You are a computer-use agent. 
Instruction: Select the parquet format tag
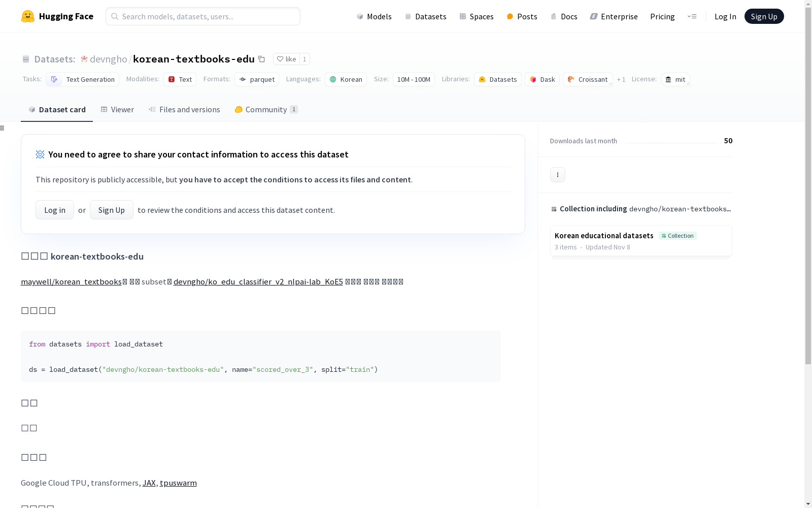click(257, 79)
